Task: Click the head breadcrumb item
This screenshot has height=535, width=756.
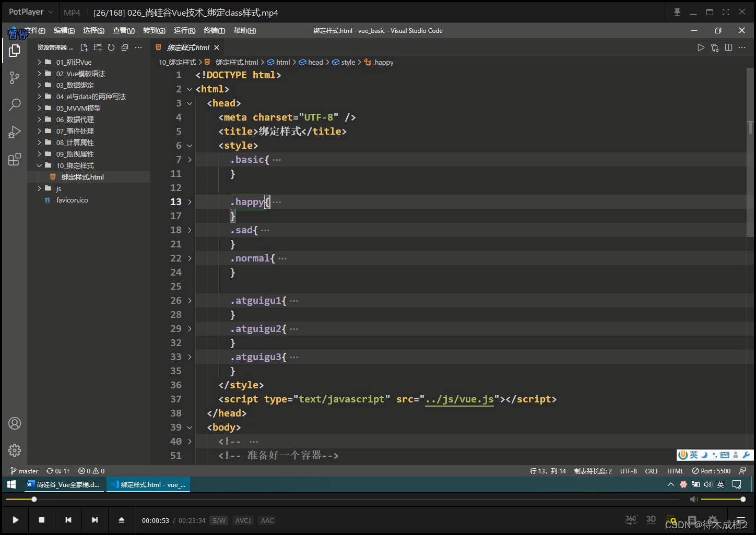Action: pyautogui.click(x=311, y=62)
